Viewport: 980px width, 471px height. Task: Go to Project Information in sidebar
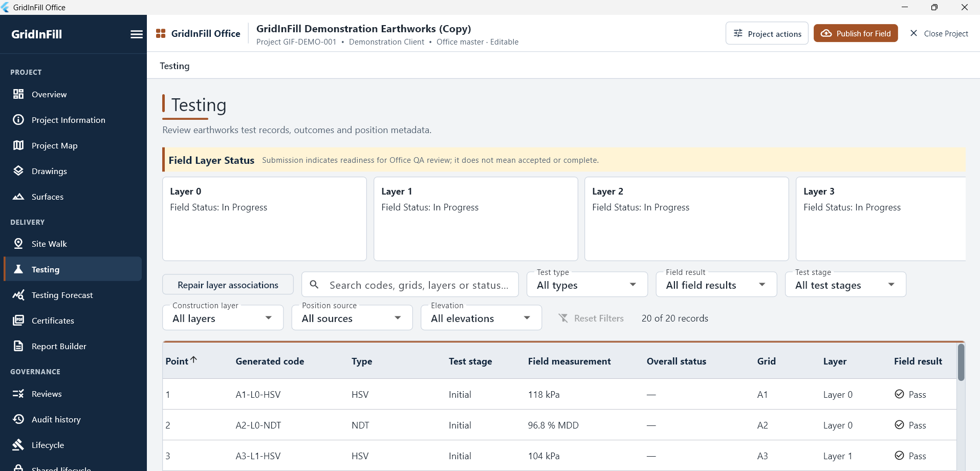(x=73, y=120)
